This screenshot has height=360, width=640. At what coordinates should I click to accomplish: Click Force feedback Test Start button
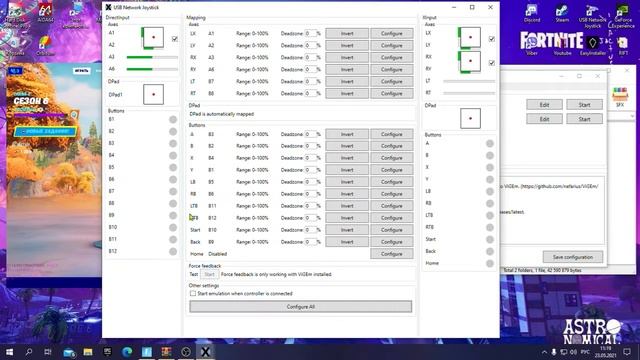point(209,274)
